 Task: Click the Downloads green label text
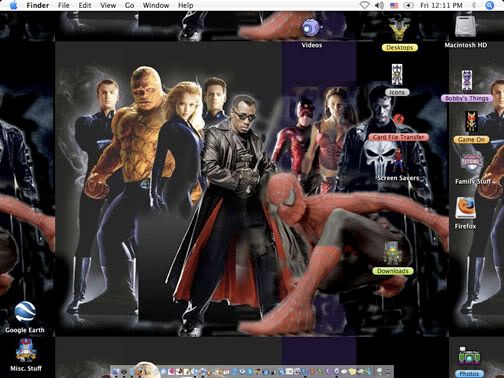(x=393, y=271)
